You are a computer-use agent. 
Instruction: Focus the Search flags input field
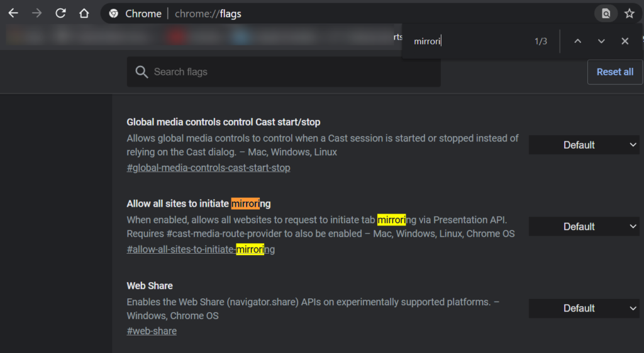tap(284, 72)
